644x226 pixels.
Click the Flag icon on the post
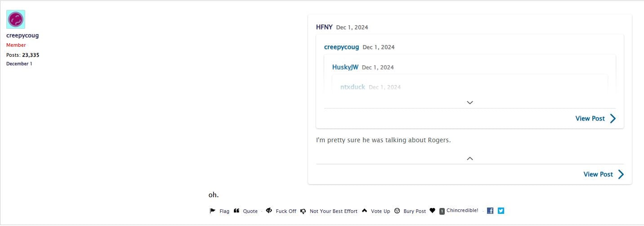point(213,211)
